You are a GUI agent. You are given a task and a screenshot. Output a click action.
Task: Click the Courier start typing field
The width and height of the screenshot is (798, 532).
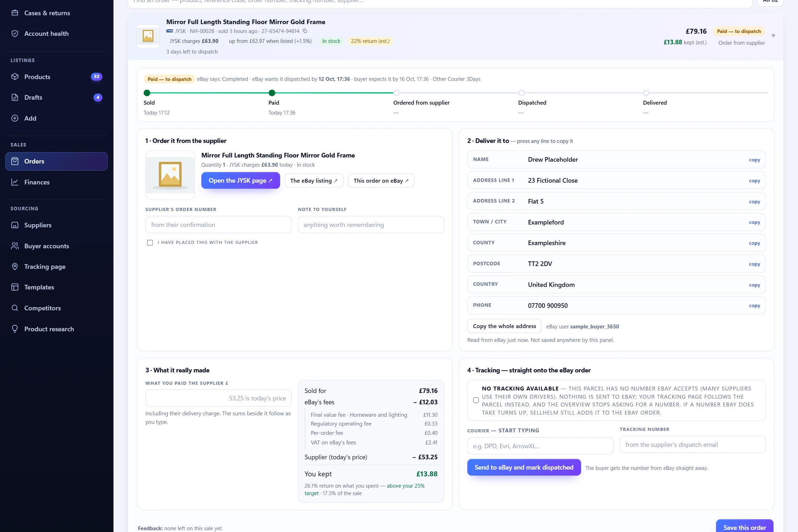pos(540,446)
